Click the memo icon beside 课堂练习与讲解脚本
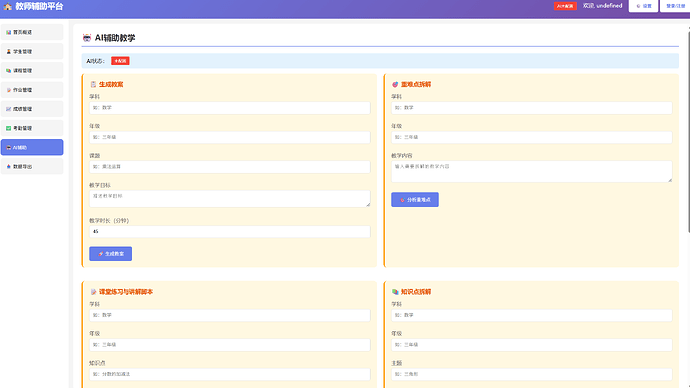690x388 pixels. coord(93,292)
